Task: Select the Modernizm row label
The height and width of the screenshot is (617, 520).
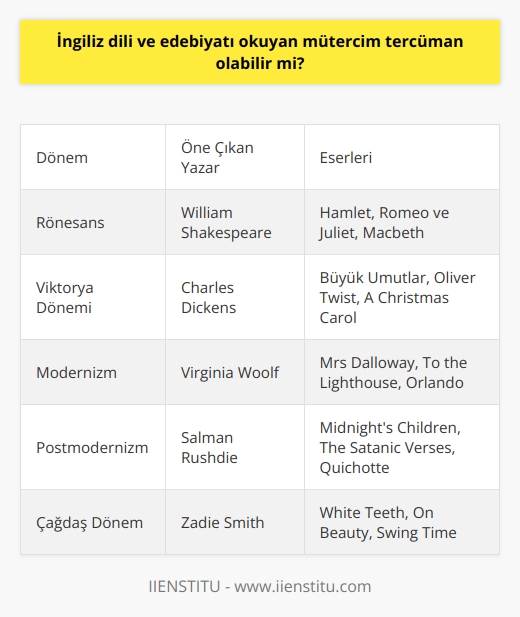Action: pyautogui.click(x=93, y=372)
